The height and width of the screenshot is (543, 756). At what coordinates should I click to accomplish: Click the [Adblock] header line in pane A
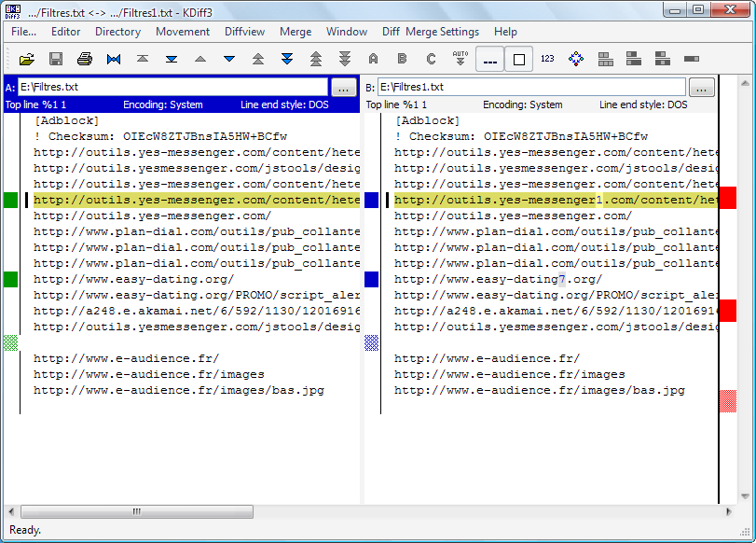coord(66,120)
